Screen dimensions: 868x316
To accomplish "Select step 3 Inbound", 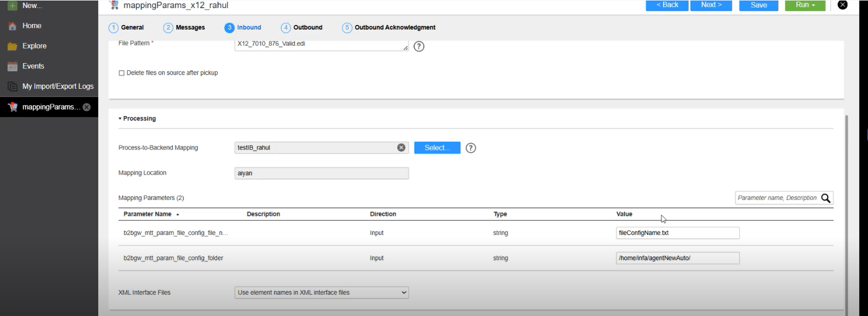I will point(243,28).
